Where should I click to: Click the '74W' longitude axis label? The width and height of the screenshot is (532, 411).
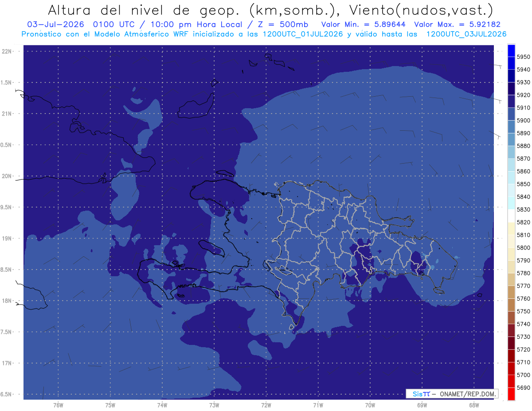[162, 404]
